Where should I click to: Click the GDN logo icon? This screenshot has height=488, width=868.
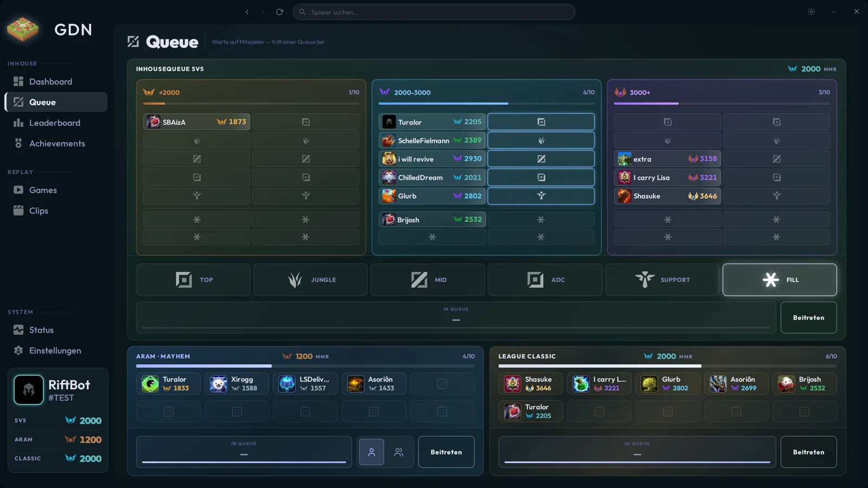tap(23, 29)
